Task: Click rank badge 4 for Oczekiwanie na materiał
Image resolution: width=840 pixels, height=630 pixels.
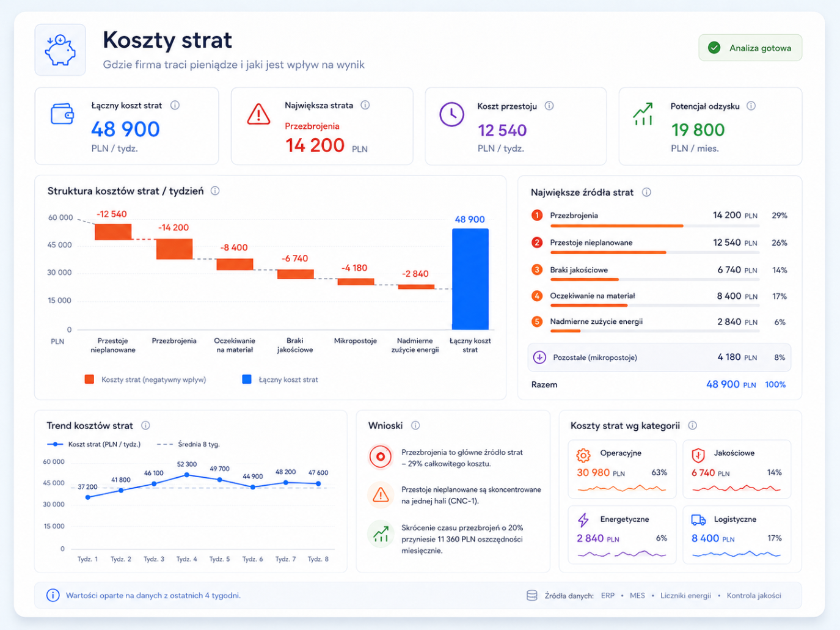Action: pyautogui.click(x=537, y=296)
